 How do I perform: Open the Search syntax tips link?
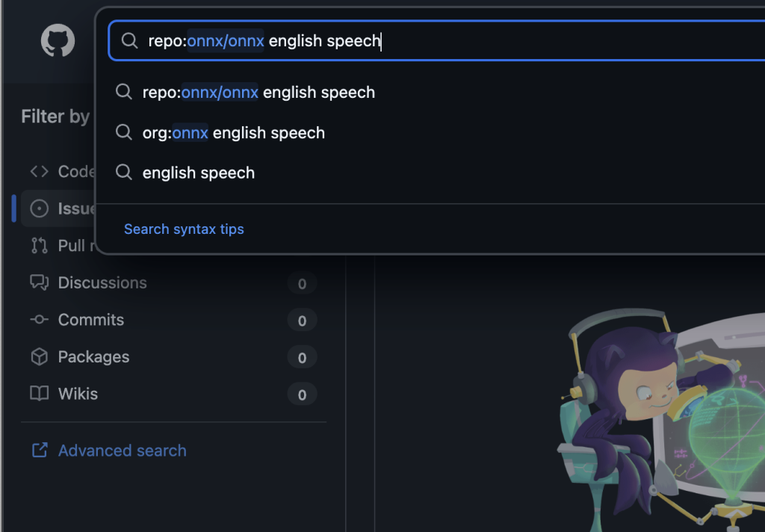pos(184,229)
